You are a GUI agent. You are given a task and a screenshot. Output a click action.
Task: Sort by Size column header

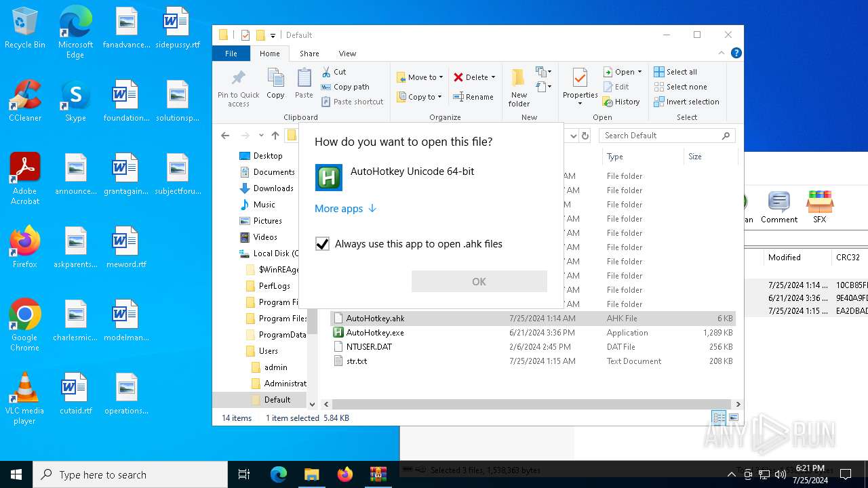click(x=709, y=157)
